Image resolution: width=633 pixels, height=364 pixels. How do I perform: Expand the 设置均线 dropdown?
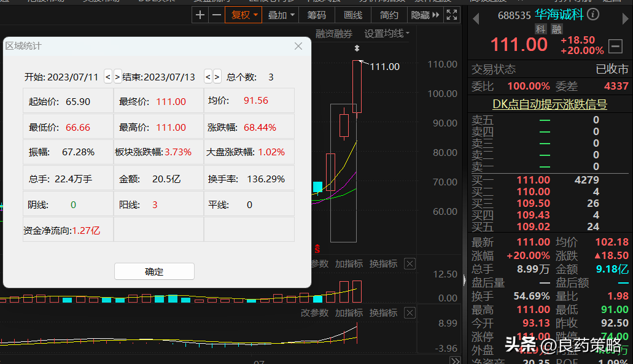coord(387,34)
